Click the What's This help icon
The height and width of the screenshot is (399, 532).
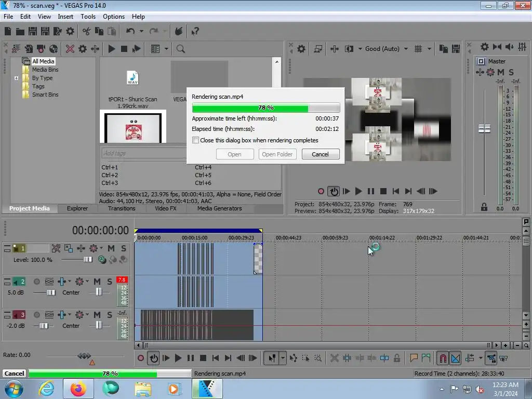click(195, 32)
